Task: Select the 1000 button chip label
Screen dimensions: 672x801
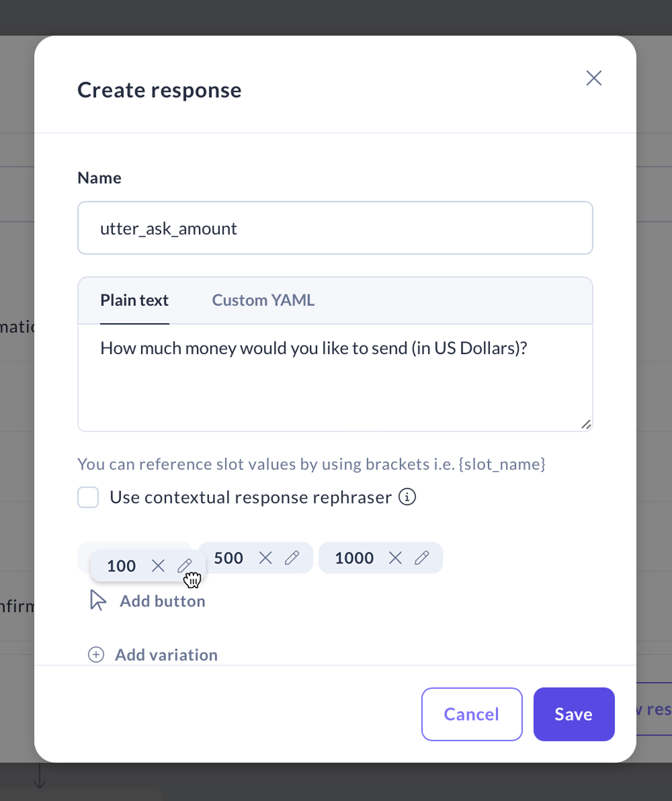Action: pyautogui.click(x=354, y=558)
